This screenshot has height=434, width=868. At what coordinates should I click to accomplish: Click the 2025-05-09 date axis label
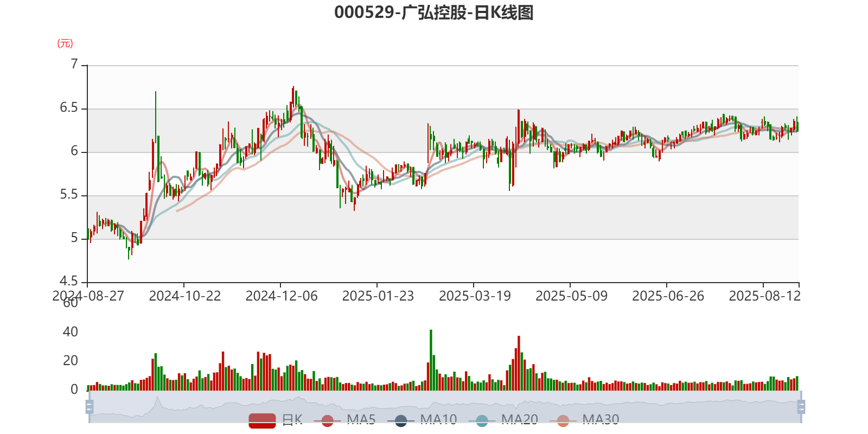pos(571,296)
